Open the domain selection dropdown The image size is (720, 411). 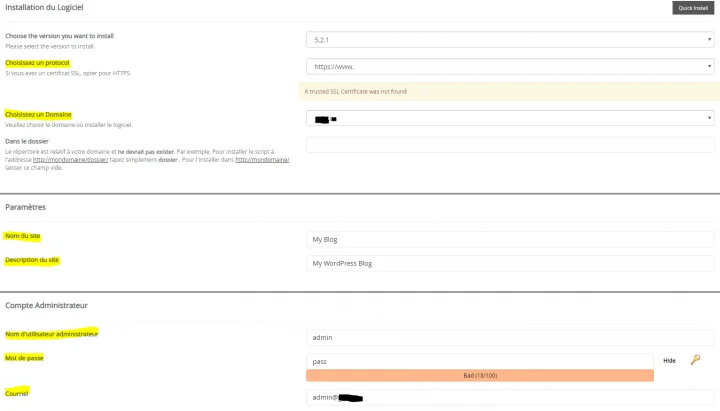click(x=510, y=118)
